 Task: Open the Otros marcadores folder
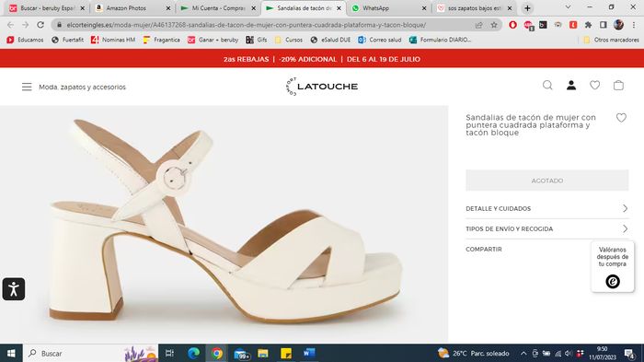612,40
